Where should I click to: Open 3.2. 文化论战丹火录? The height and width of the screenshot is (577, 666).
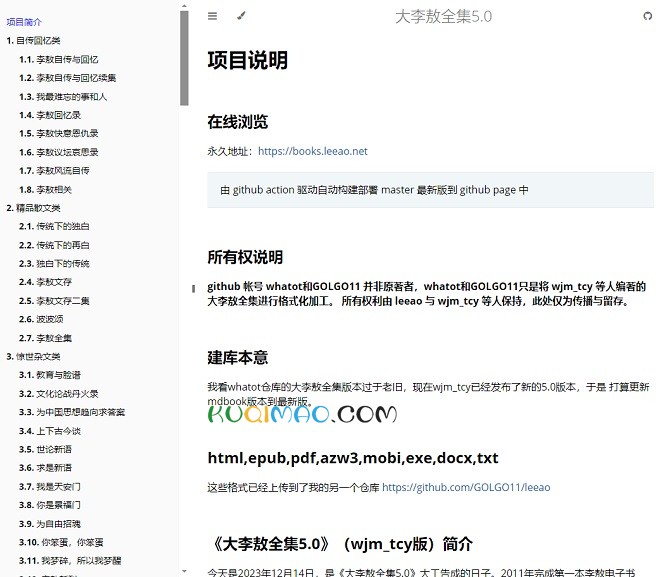pos(59,394)
